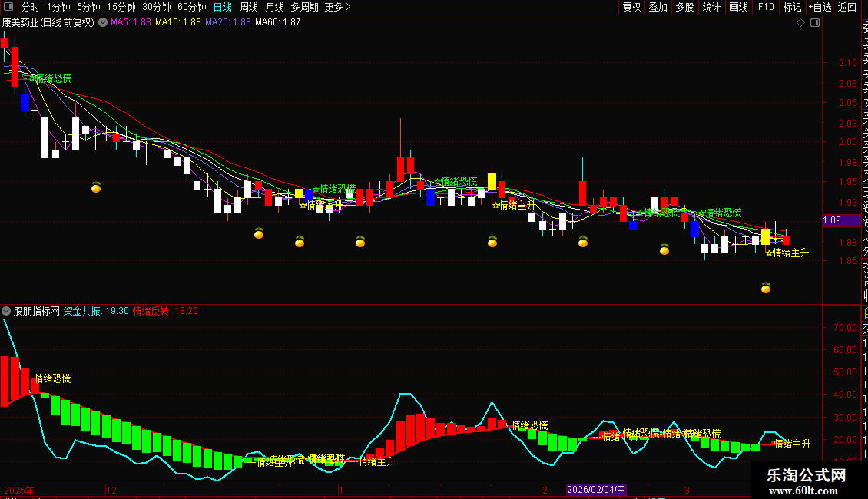Viewport: 868px width, 499px height.
Task: Click the 2.00 price axis value
Action: click(x=848, y=142)
